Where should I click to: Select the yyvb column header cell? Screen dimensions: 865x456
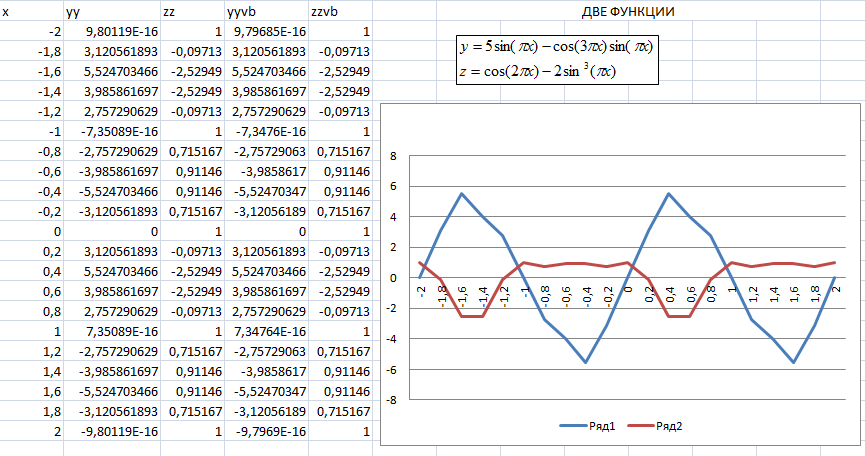pyautogui.click(x=266, y=11)
